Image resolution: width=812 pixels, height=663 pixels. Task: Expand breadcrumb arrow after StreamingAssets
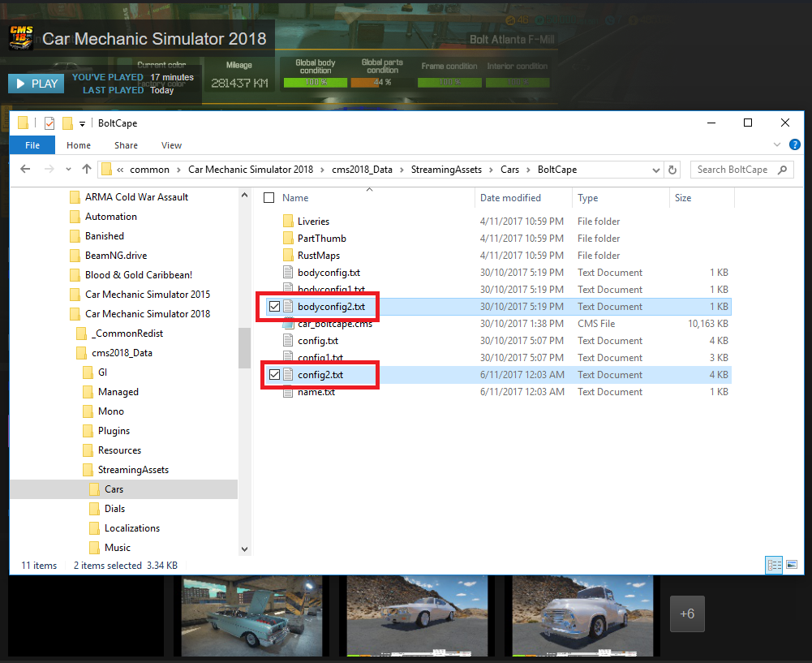491,170
